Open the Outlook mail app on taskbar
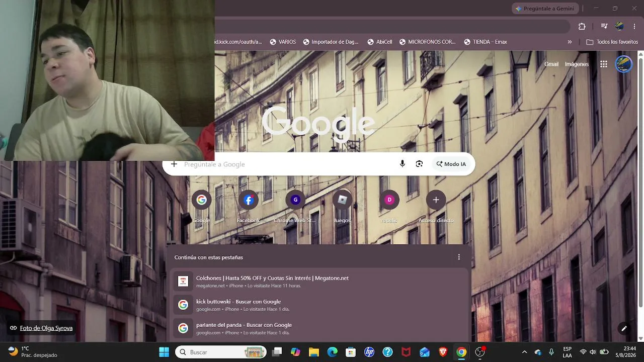 (x=425, y=352)
